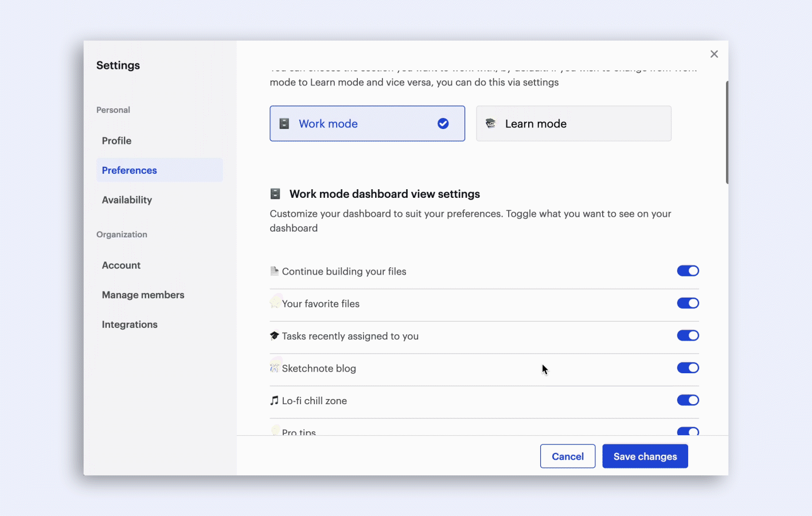Click the settings panel vertical scrollbar
Image resolution: width=812 pixels, height=516 pixels.
pyautogui.click(x=727, y=133)
